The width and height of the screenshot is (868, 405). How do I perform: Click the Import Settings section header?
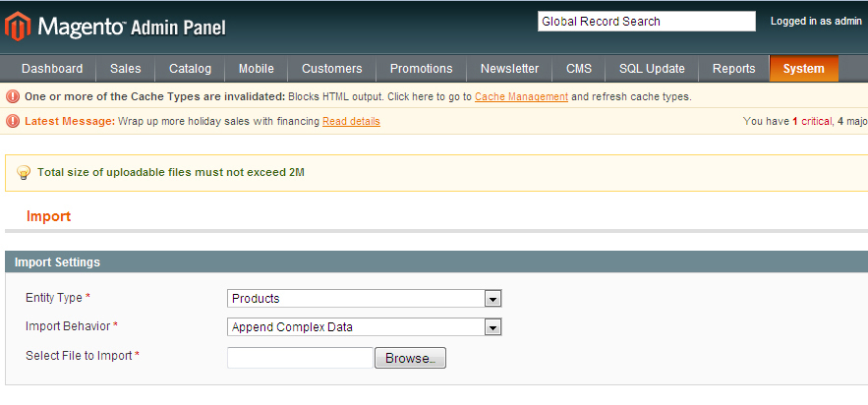pos(436,261)
